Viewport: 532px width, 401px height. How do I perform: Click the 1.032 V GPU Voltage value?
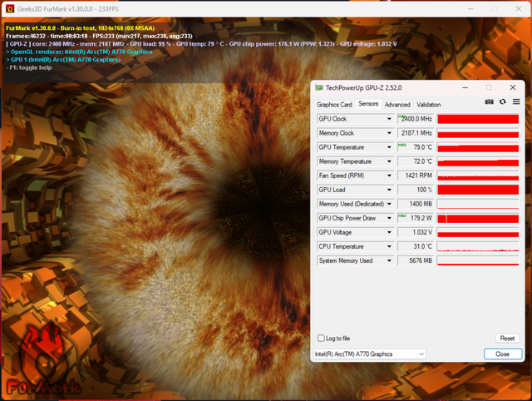pos(416,232)
